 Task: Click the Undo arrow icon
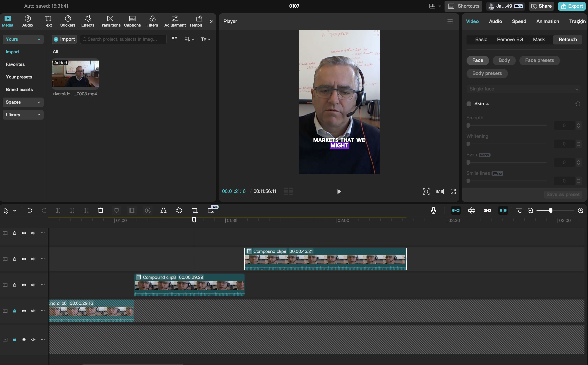click(30, 210)
